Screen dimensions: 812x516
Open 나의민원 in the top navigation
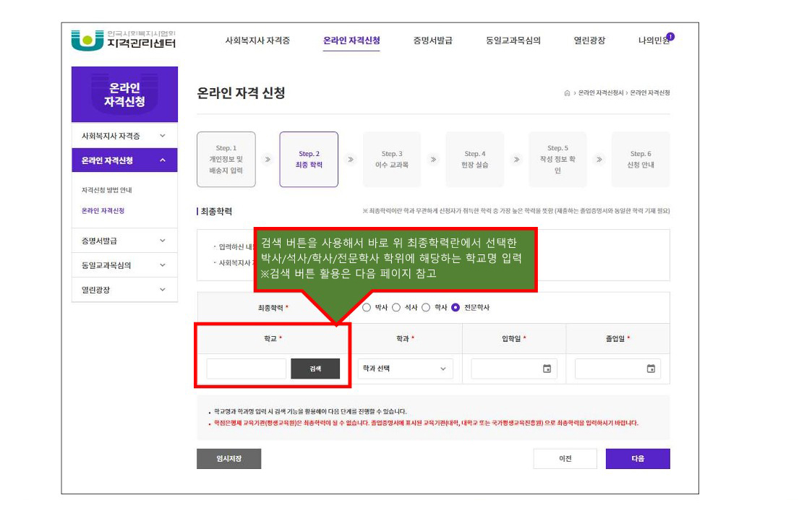[654, 40]
